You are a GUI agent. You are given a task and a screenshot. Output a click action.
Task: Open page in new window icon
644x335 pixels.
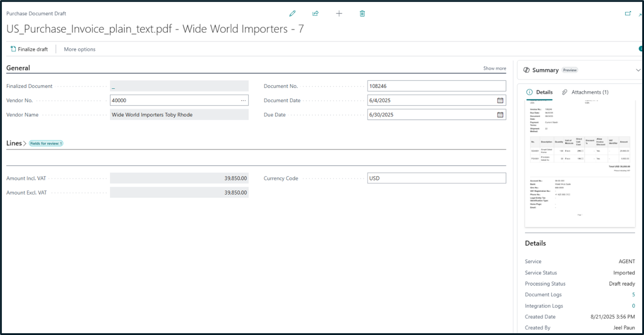click(x=628, y=13)
